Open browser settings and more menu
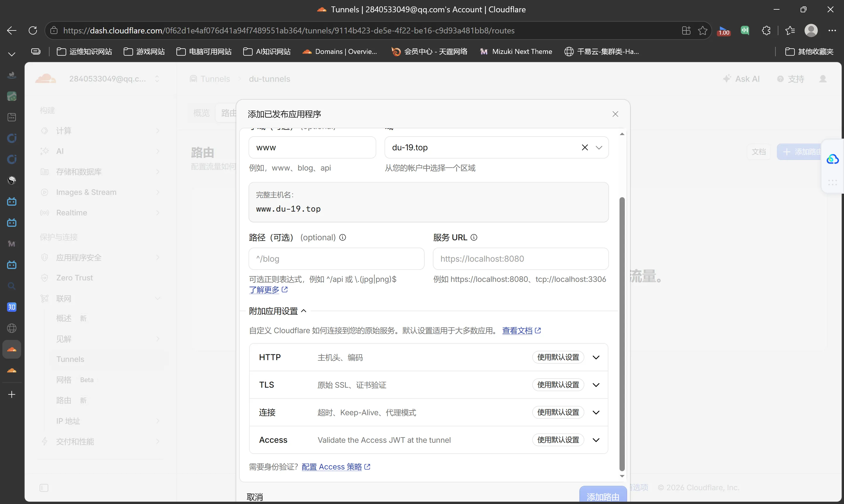The width and height of the screenshot is (844, 504). tap(832, 30)
